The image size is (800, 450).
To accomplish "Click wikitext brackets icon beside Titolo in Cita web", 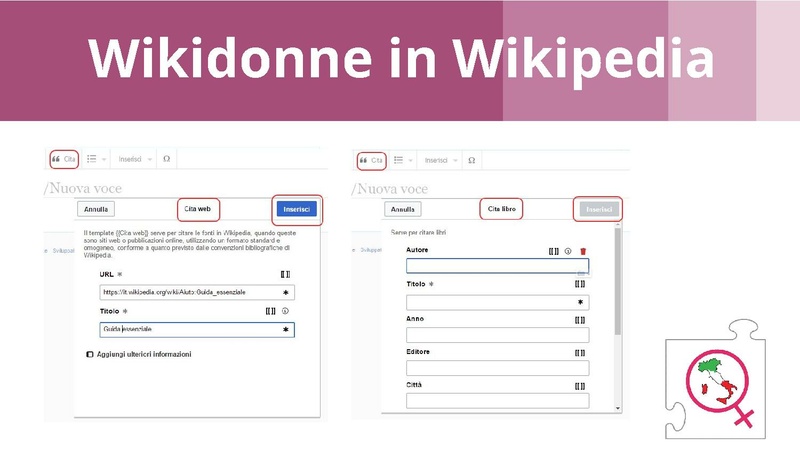I will click(x=270, y=311).
